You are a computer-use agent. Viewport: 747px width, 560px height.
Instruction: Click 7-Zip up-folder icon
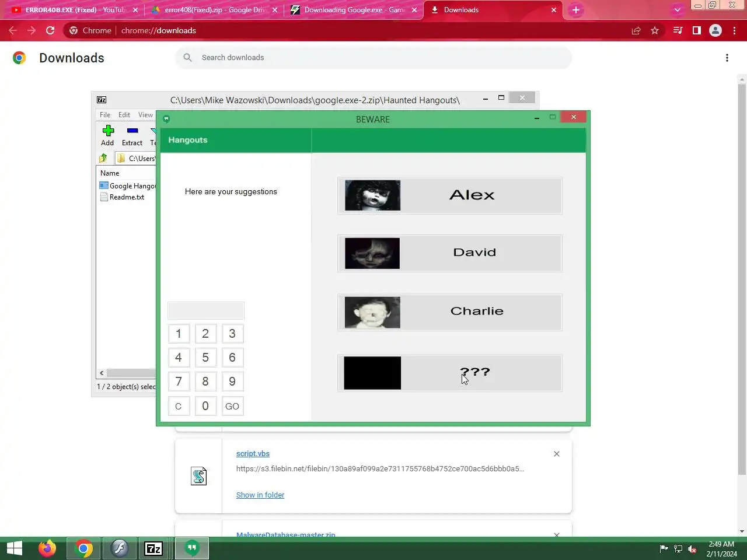click(103, 158)
